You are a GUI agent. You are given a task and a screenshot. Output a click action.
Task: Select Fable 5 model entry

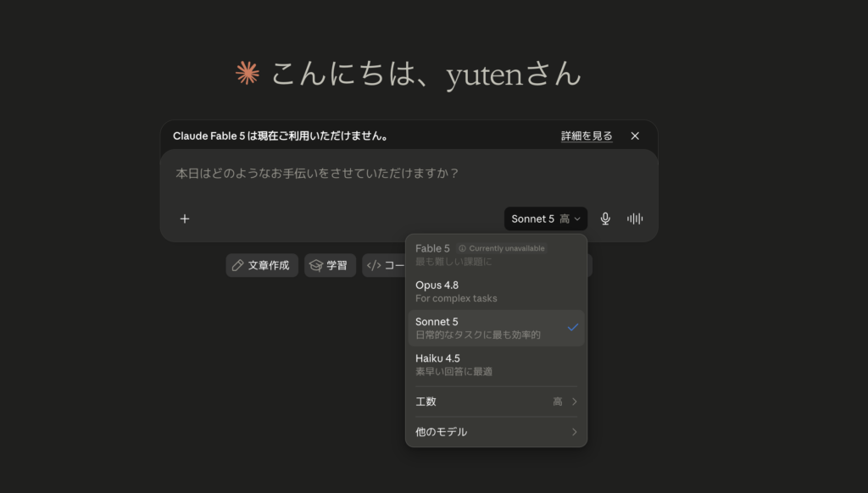[496, 254]
